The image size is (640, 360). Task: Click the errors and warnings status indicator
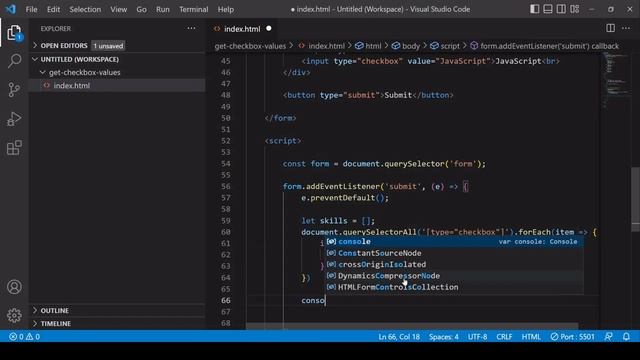[24, 337]
